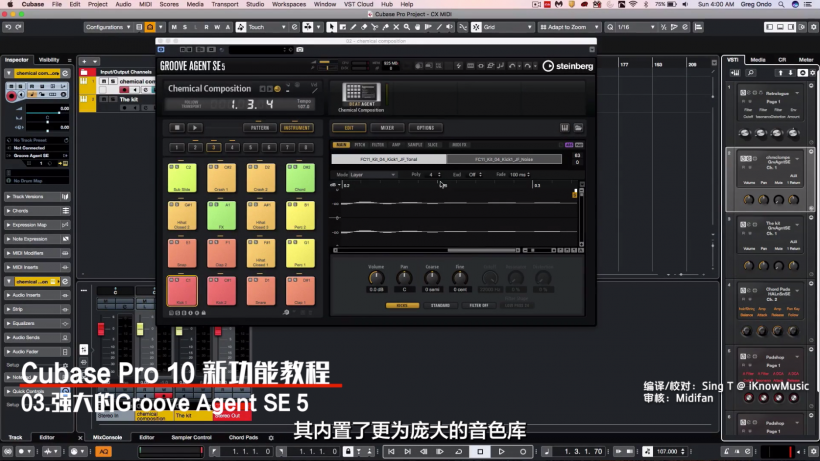Click the INSTRUMENT button in Groove Agent

pyautogui.click(x=297, y=128)
